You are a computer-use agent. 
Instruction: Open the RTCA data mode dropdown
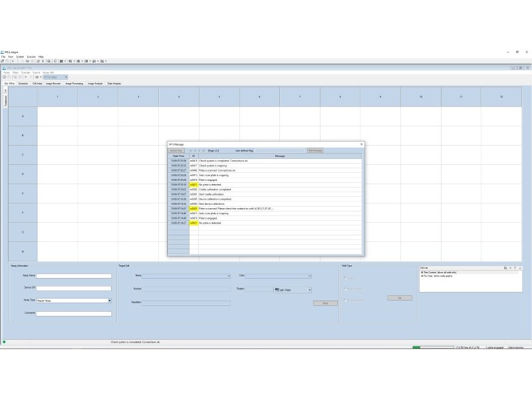click(x=55, y=77)
